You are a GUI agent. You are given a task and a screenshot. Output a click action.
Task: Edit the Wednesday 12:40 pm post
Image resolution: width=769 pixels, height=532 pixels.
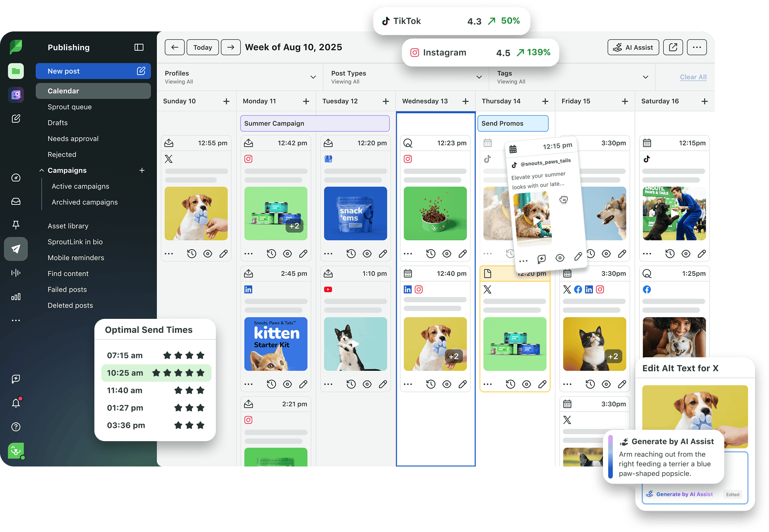462,384
